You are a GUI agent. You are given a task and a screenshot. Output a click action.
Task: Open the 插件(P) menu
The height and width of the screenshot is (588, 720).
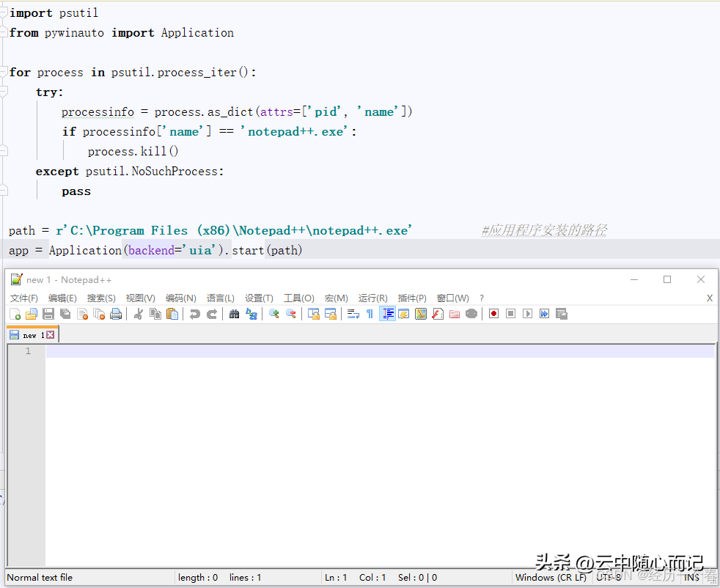point(412,298)
